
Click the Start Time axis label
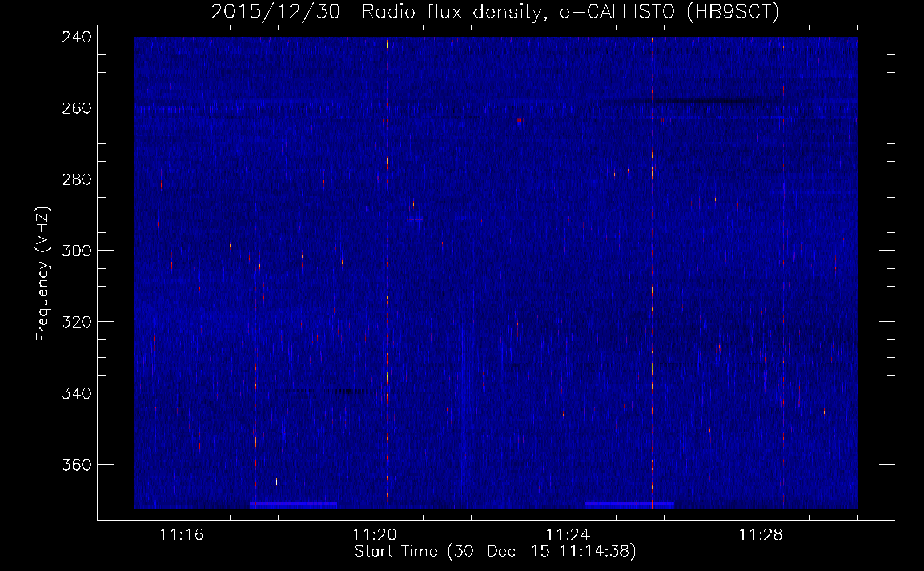495,552
